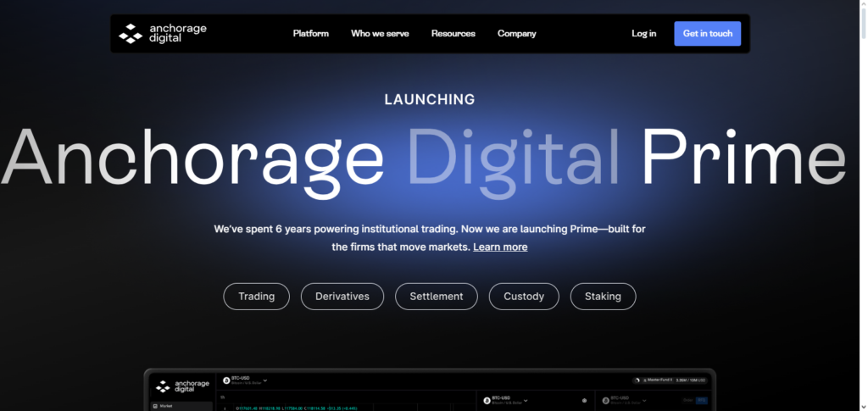Select the Staking pill
Image resolution: width=868 pixels, height=411 pixels.
coord(603,297)
